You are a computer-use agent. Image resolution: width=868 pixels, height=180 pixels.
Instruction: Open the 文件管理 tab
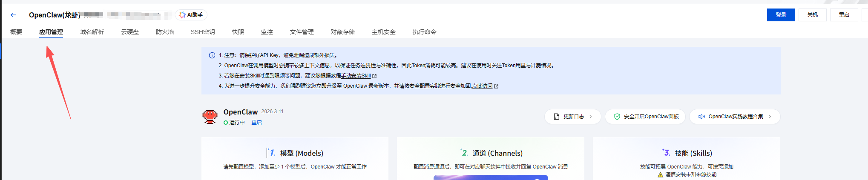tap(302, 32)
